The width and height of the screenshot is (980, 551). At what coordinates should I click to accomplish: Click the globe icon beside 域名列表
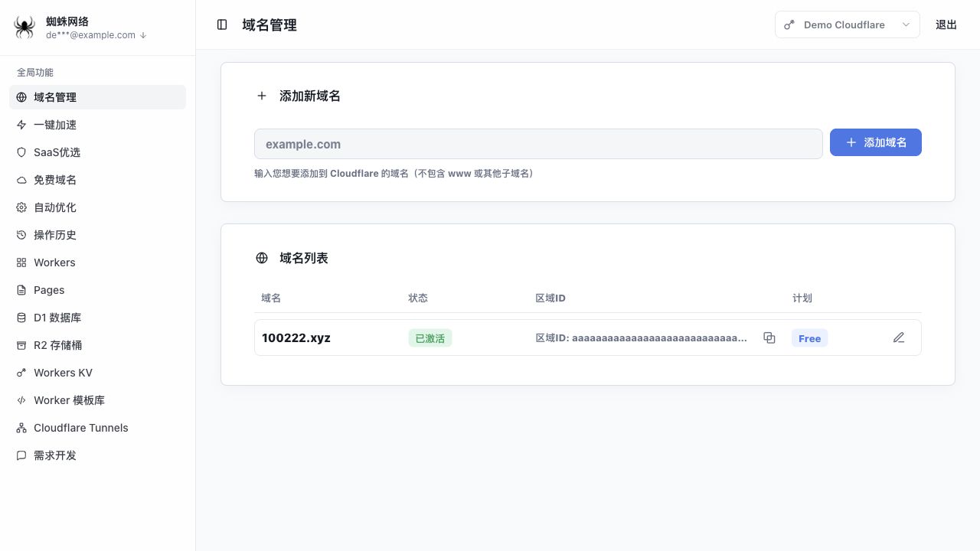pyautogui.click(x=262, y=258)
